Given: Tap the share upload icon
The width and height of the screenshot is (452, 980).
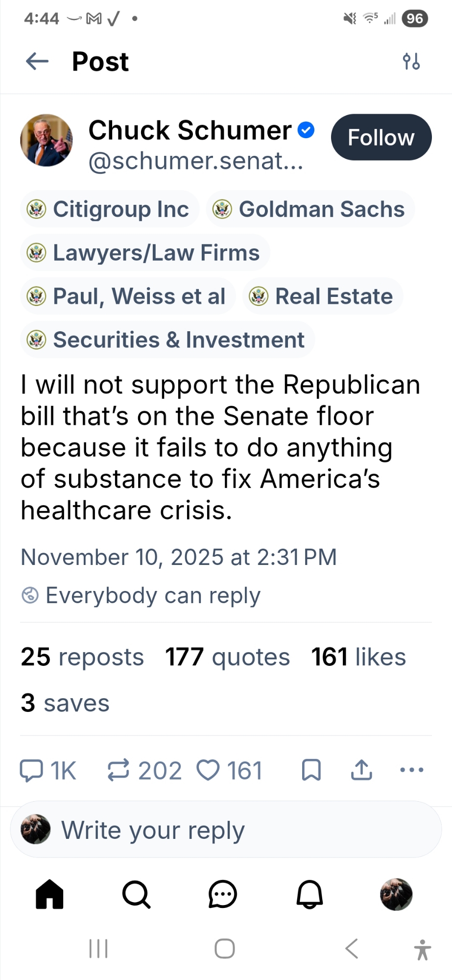Looking at the screenshot, I should (x=361, y=770).
